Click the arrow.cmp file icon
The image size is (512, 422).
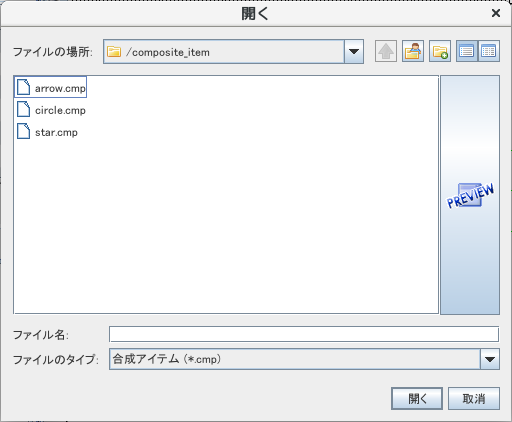(24, 87)
